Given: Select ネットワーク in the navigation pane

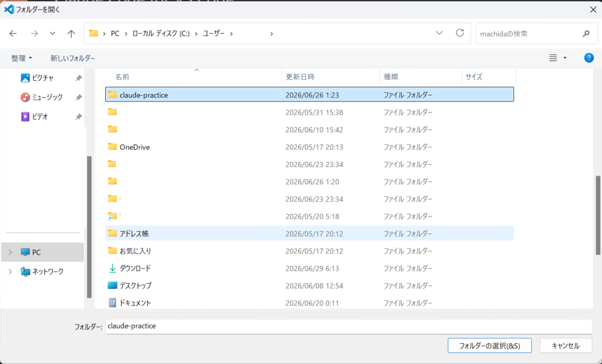Looking at the screenshot, I should 48,272.
